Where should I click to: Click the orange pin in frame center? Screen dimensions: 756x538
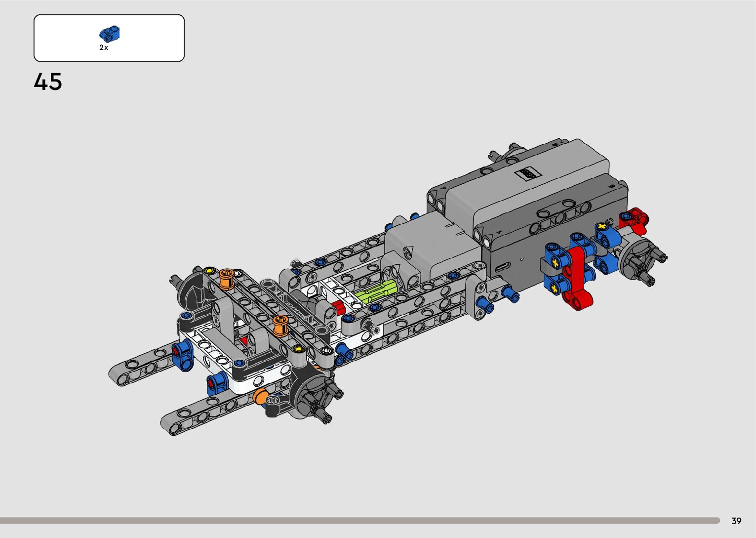pos(280,325)
